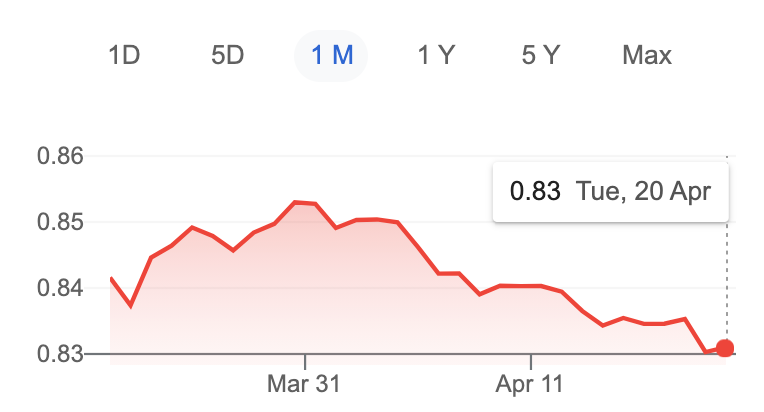Screen dimensions: 764x412
Task: Click the 0.84 y-axis label
Action: (x=60, y=288)
